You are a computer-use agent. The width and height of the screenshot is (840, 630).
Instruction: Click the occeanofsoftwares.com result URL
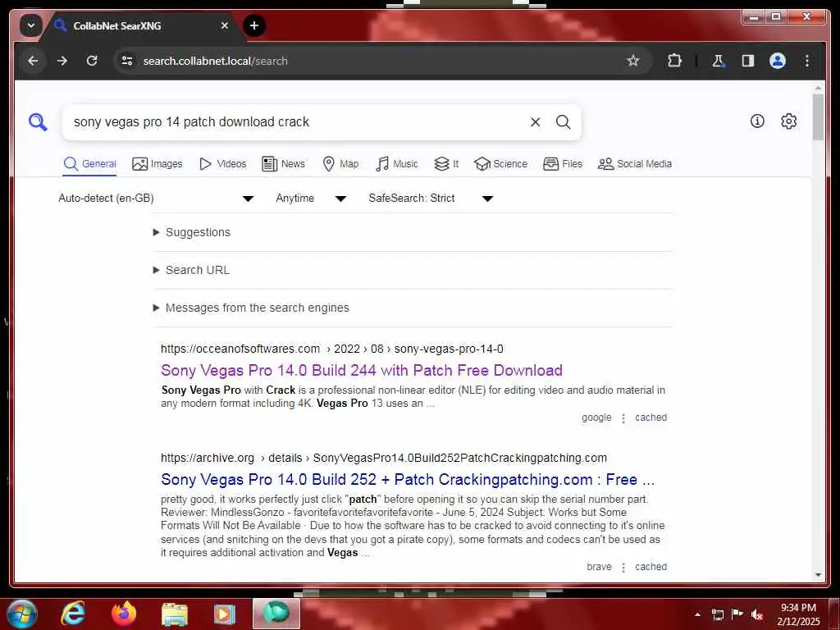pyautogui.click(x=331, y=349)
